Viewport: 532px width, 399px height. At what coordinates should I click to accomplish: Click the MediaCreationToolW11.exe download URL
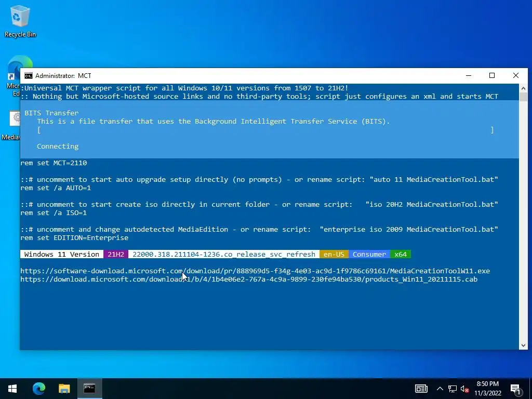[x=255, y=271]
